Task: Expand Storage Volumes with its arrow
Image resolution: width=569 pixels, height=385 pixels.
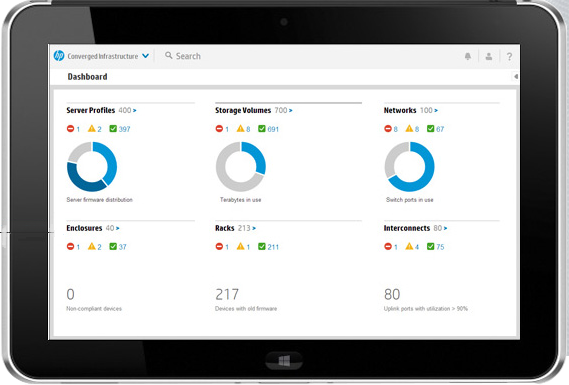Action: pos(291,110)
